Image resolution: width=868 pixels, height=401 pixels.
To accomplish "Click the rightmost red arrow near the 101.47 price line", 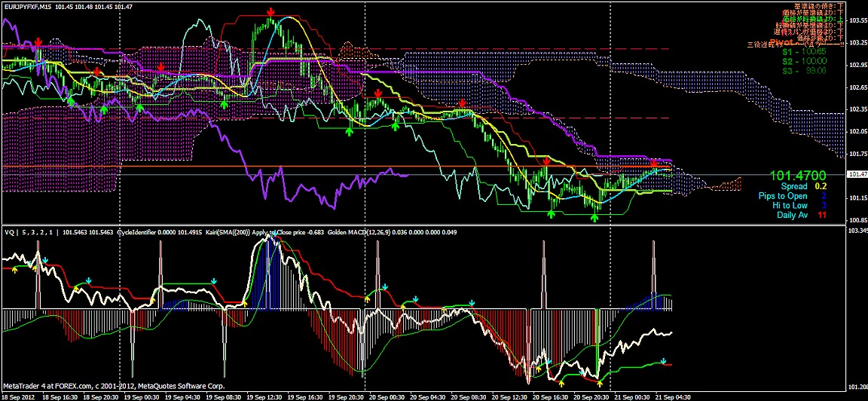I will tap(654, 164).
